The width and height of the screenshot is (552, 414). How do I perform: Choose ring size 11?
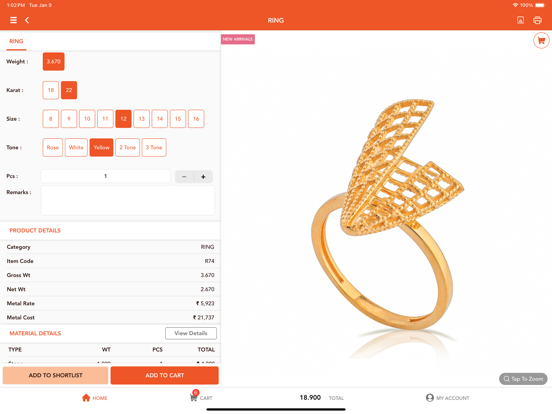105,119
